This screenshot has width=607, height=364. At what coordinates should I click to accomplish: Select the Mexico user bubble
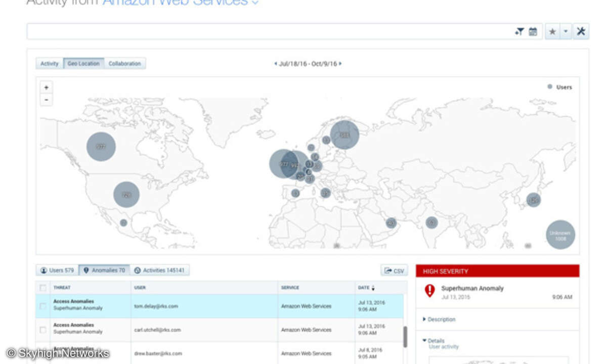(x=123, y=222)
